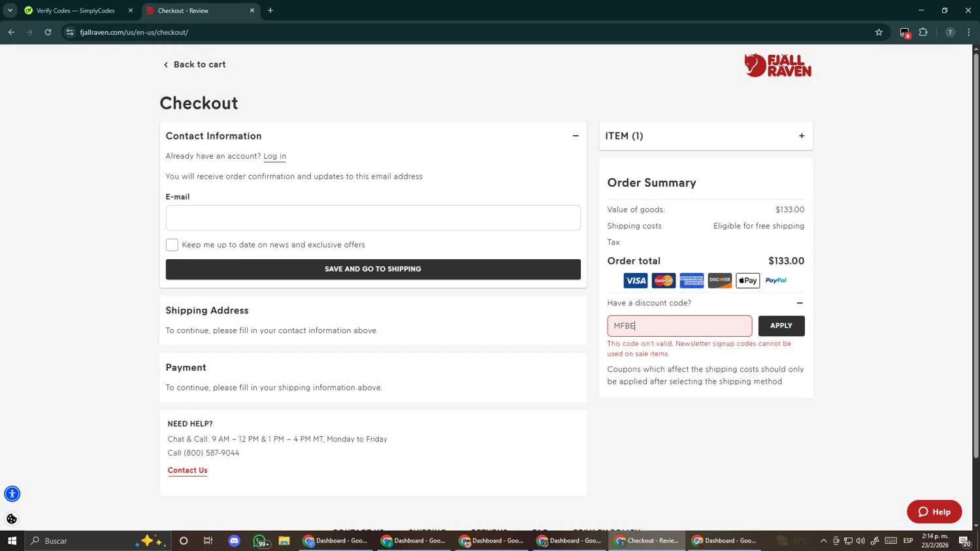Open File Explorer from the taskbar

tap(284, 541)
